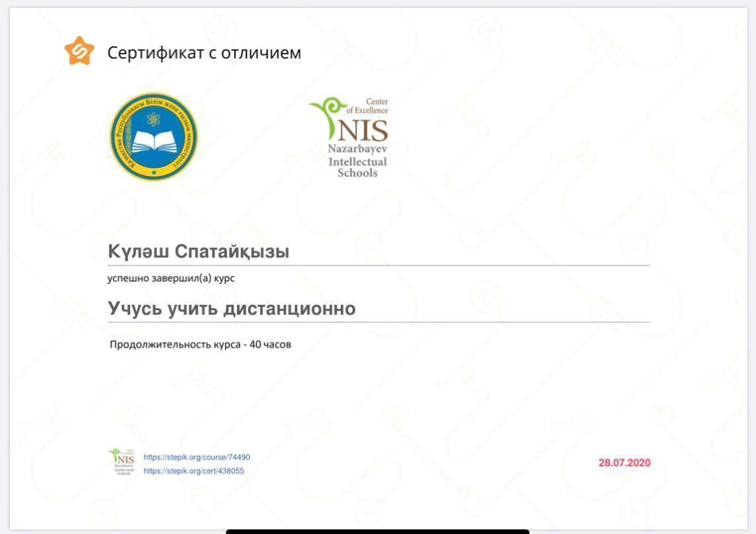Open the stepik.org/course/74490 link

(197, 457)
